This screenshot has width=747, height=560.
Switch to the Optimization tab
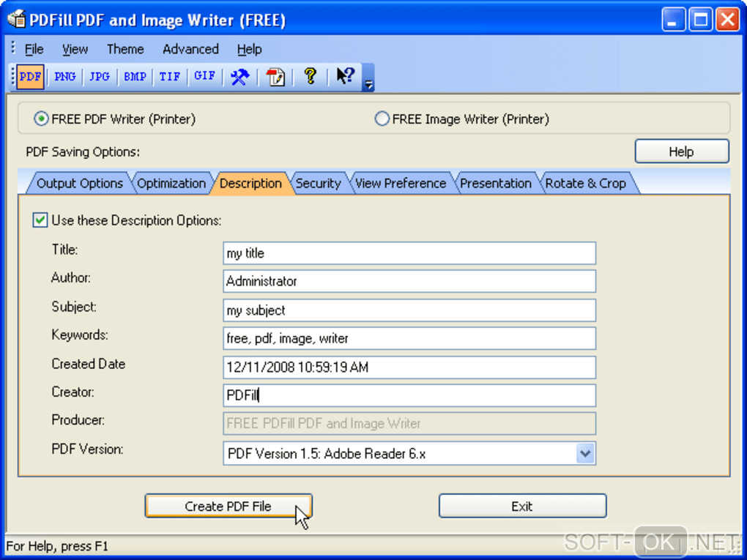point(171,183)
